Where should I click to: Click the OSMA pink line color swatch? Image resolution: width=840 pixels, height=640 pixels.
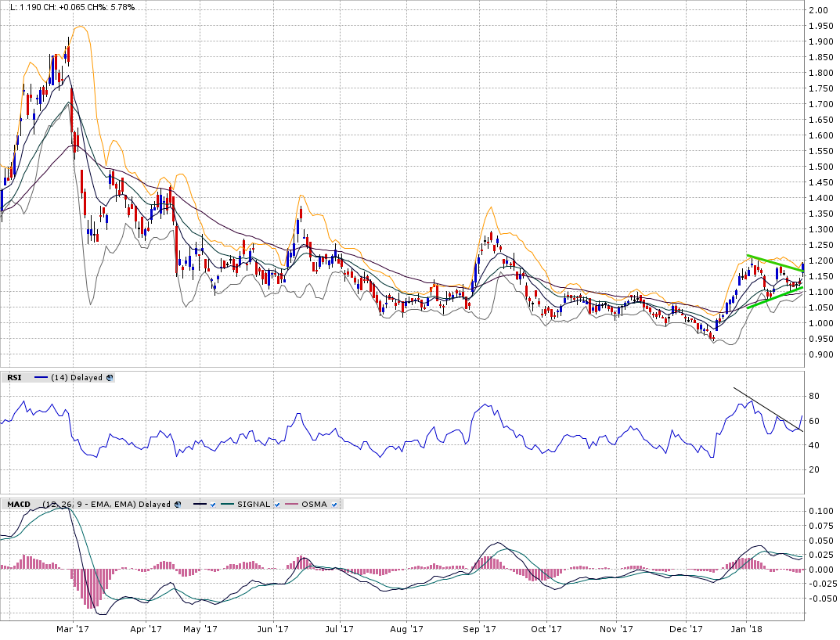pyautogui.click(x=290, y=505)
